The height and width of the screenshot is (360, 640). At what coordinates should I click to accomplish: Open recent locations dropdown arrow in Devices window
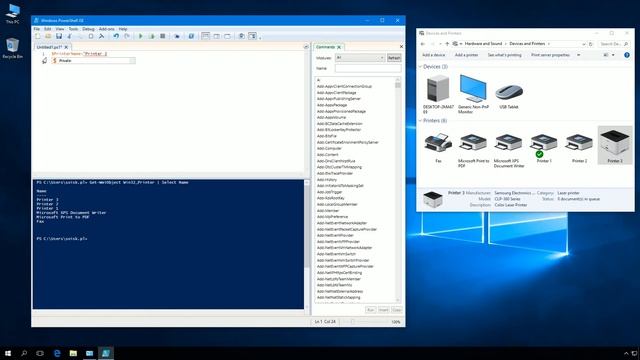(440, 44)
